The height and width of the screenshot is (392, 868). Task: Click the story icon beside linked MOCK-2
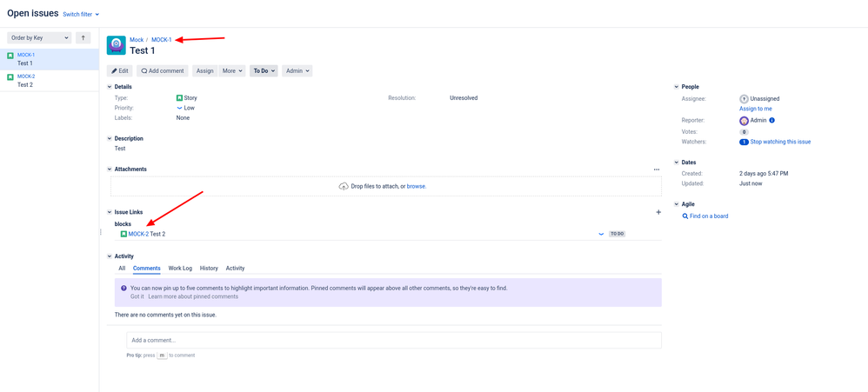pyautogui.click(x=124, y=234)
